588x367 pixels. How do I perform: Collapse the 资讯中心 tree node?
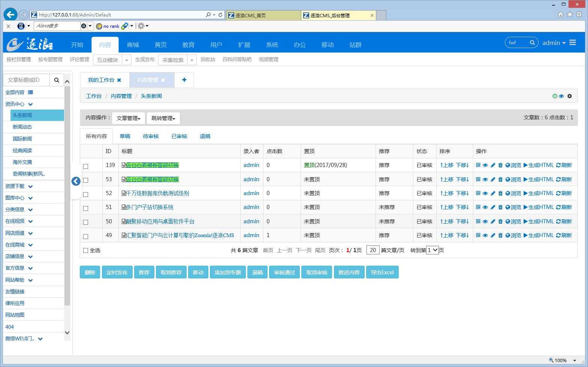[30, 104]
